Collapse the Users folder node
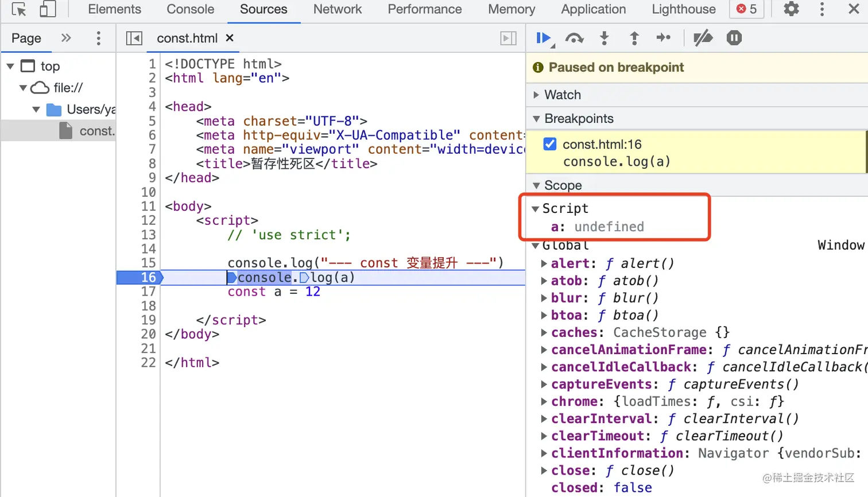Image resolution: width=868 pixels, height=497 pixels. click(36, 110)
